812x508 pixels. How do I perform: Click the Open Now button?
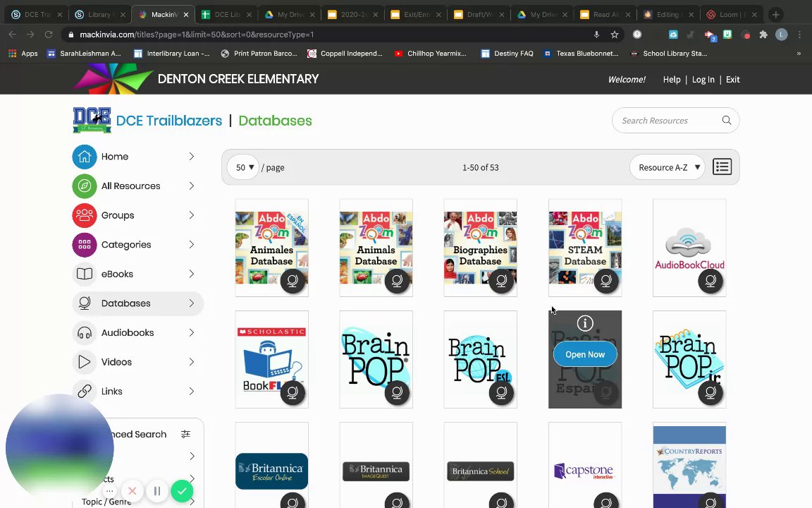click(584, 355)
